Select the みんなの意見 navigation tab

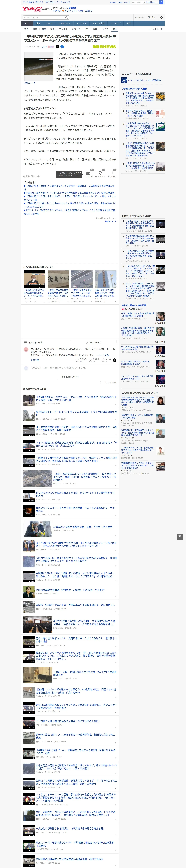coord(98,23)
